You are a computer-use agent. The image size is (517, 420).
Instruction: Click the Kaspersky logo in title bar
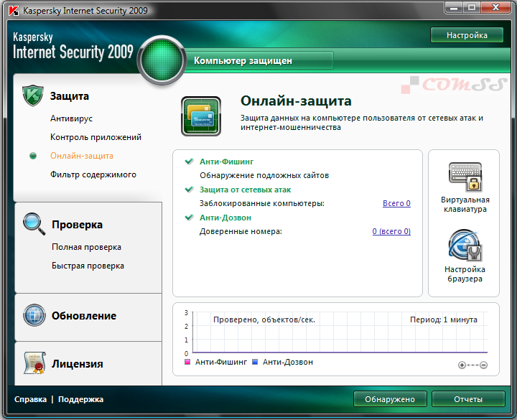pyautogui.click(x=14, y=11)
